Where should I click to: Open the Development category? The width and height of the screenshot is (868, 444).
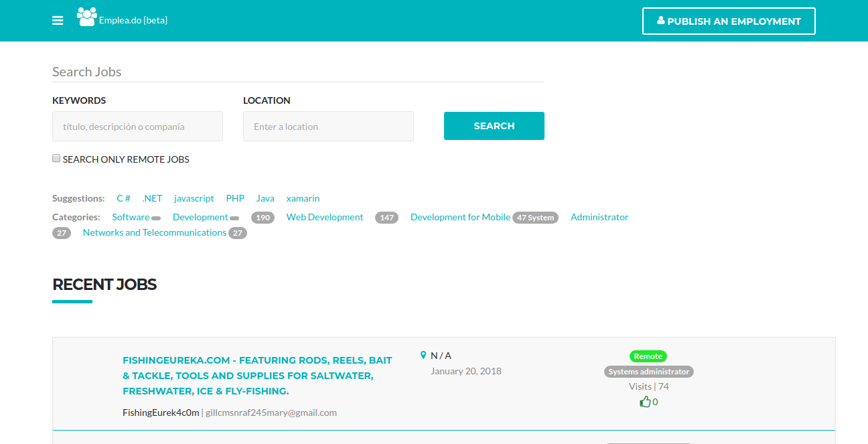[x=200, y=217]
